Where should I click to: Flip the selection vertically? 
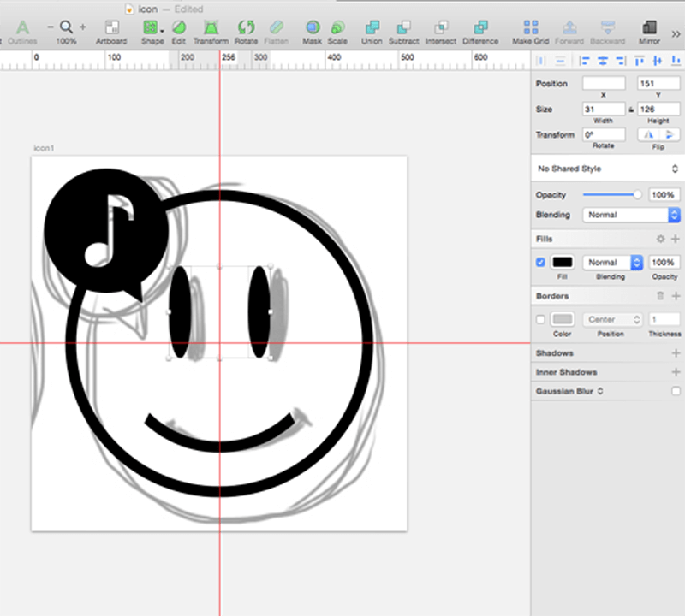click(670, 135)
